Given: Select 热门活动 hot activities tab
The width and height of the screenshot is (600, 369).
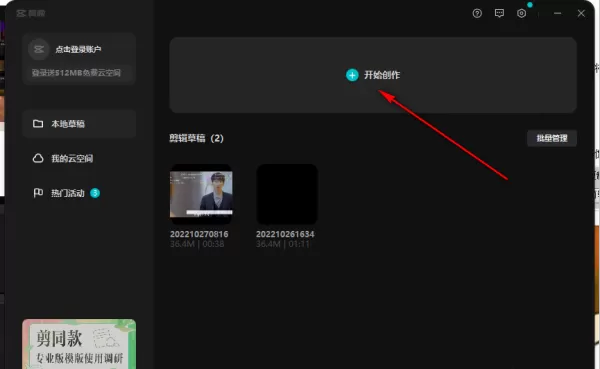Looking at the screenshot, I should (79, 193).
